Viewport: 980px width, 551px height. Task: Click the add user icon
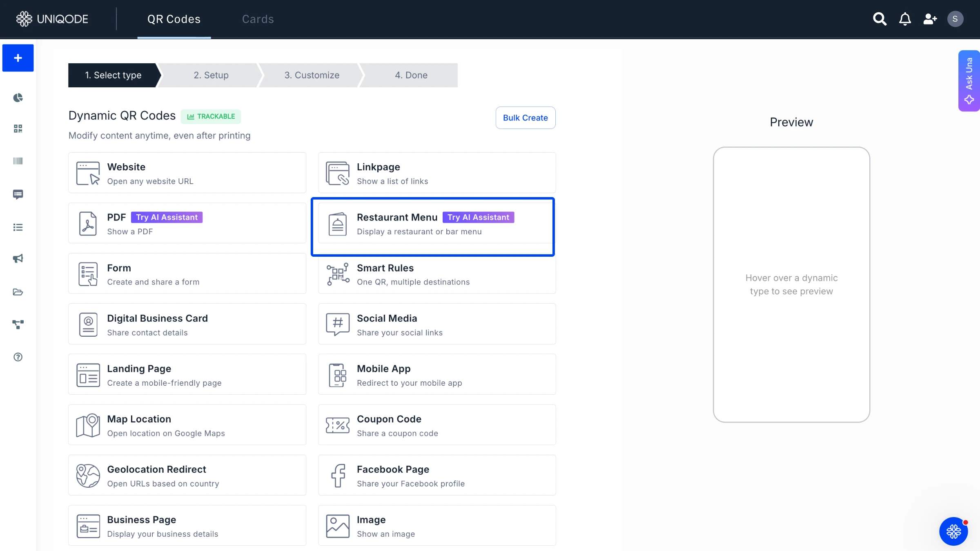coord(930,19)
